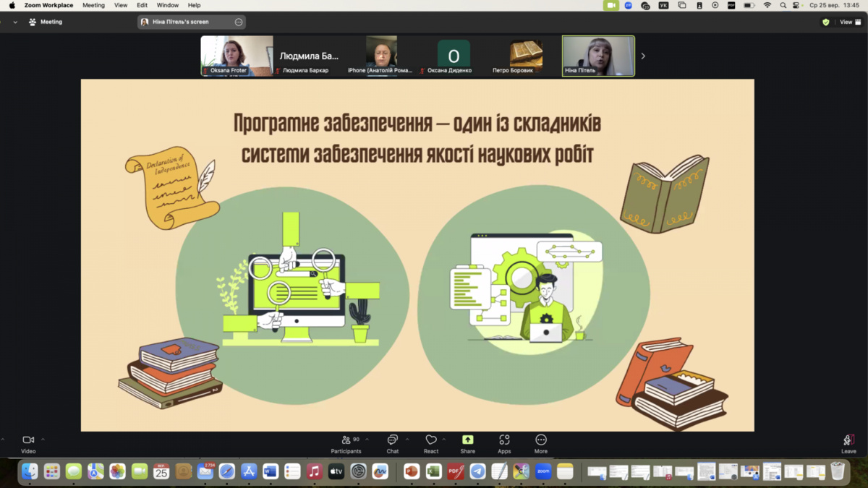Open the Participants panel
868x488 pixels.
pyautogui.click(x=346, y=444)
